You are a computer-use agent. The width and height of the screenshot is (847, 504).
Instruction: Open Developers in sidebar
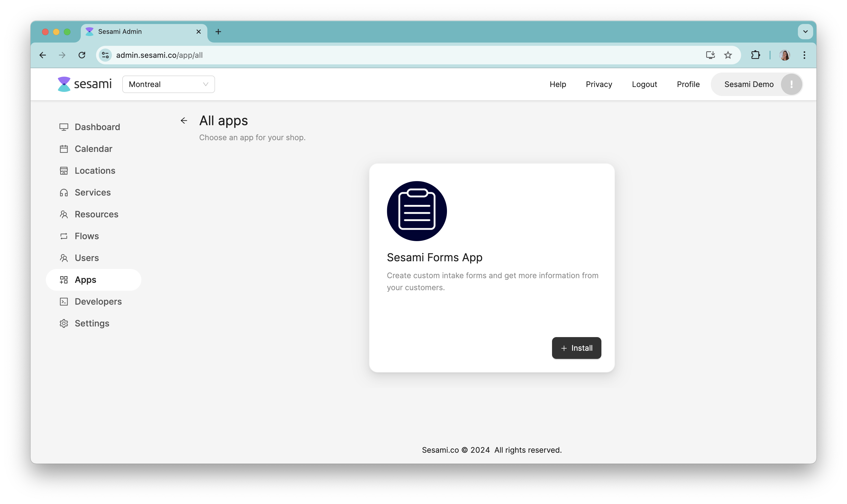(x=93, y=302)
